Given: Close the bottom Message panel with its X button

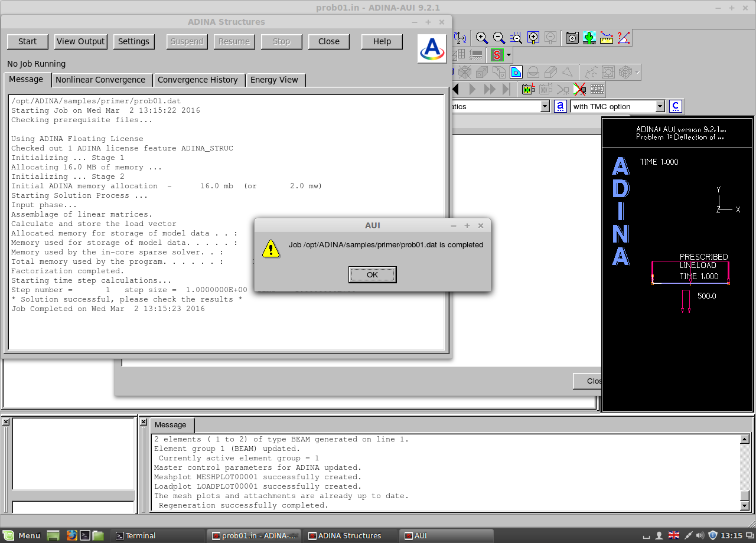Looking at the screenshot, I should pos(143,422).
